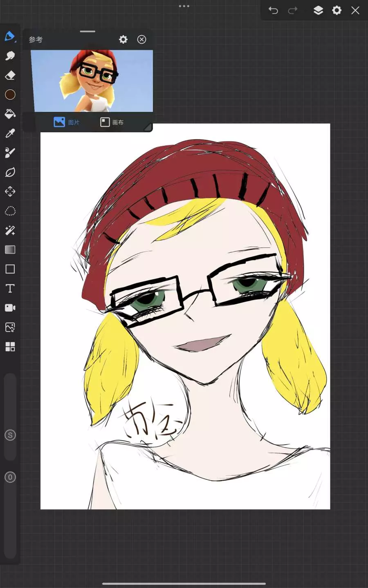Image resolution: width=368 pixels, height=588 pixels.
Task: Tap the circled S button
Action: tap(10, 435)
